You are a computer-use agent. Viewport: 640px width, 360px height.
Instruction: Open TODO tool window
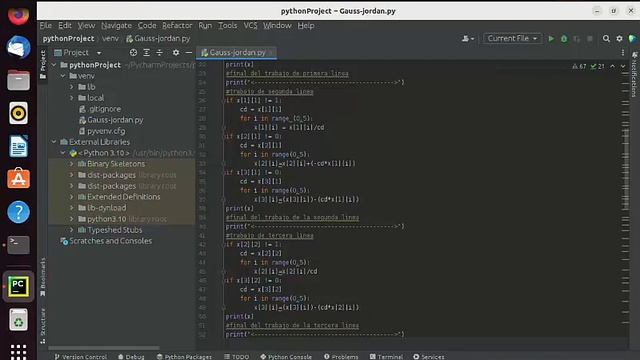pyautogui.click(x=236, y=357)
